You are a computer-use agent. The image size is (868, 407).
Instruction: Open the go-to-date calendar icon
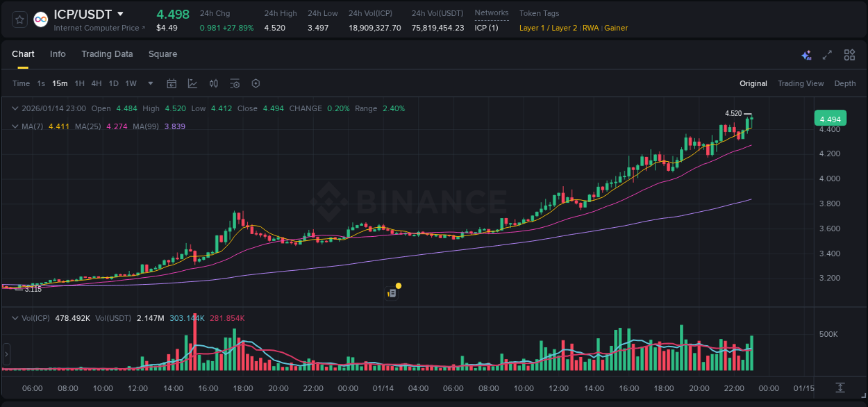pyautogui.click(x=172, y=83)
